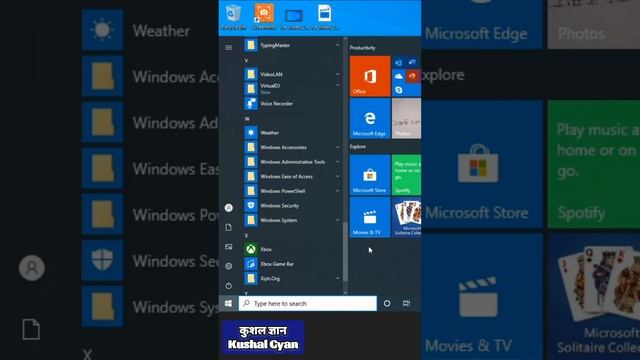This screenshot has width=640, height=360.
Task: Open Settings gear in the Start rail
Action: pyautogui.click(x=229, y=266)
